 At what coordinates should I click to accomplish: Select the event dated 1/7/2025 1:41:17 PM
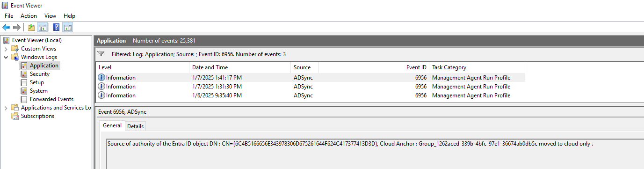click(310, 78)
